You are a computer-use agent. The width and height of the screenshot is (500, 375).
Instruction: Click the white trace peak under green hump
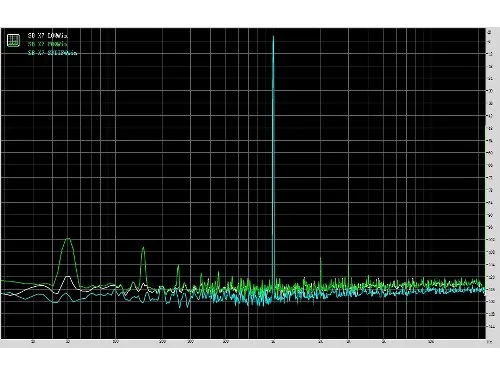point(68,277)
